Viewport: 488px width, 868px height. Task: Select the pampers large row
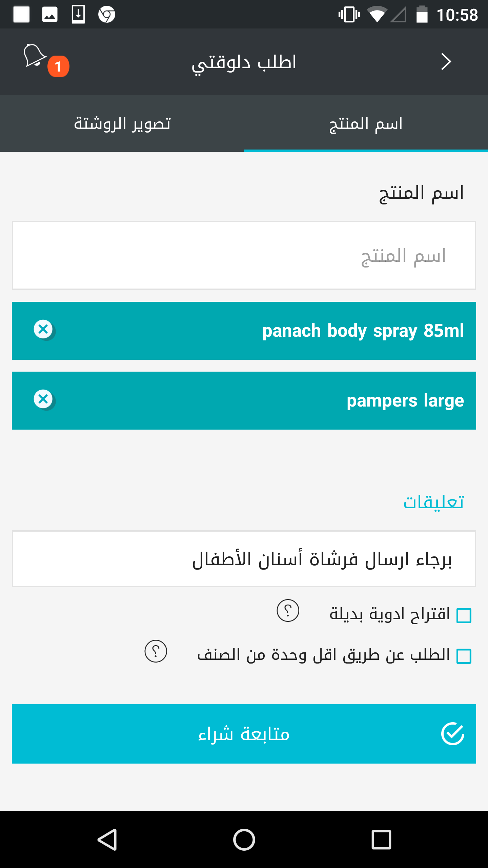pyautogui.click(x=244, y=400)
